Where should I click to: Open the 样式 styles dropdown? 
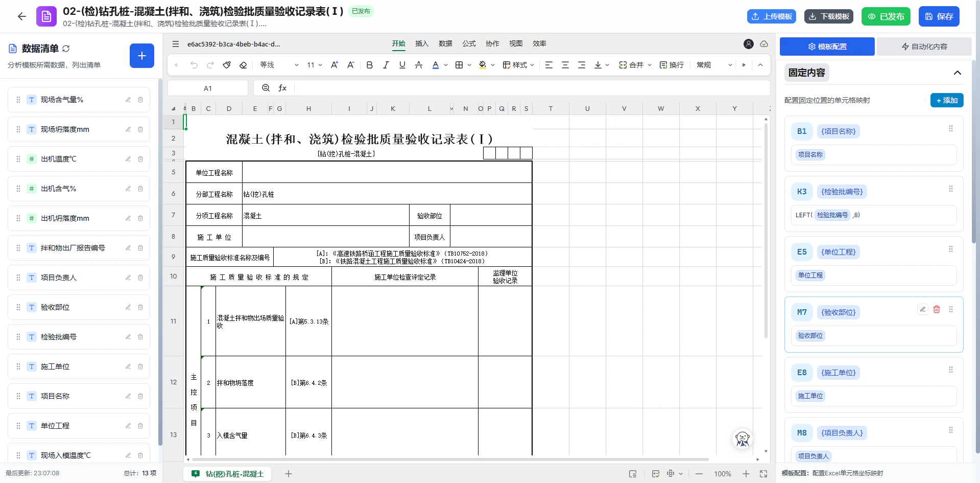(518, 65)
